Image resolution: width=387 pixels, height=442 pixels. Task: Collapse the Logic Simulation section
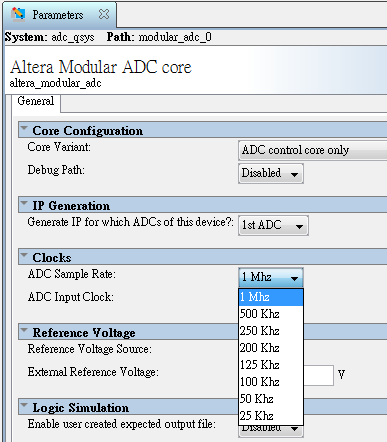pos(24,405)
